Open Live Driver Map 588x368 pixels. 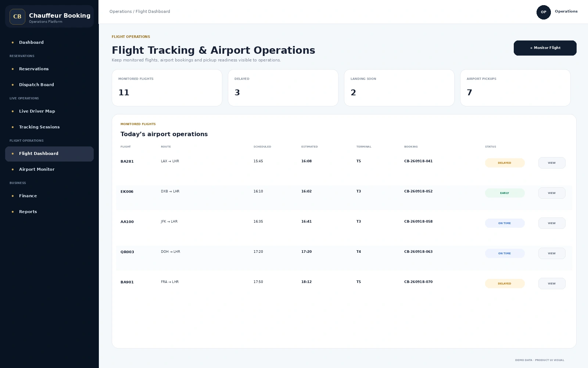coord(49,111)
